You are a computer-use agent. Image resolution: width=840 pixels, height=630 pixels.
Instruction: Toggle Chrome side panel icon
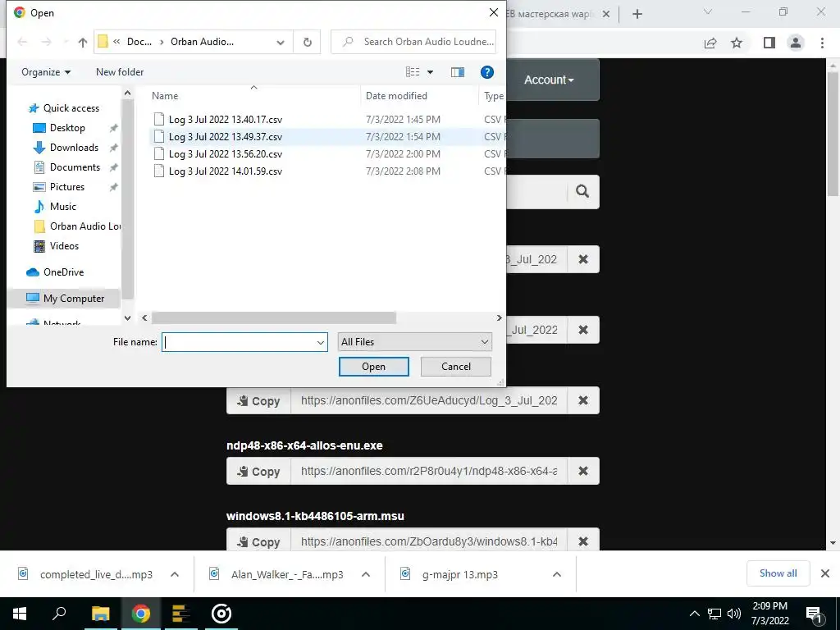click(769, 43)
